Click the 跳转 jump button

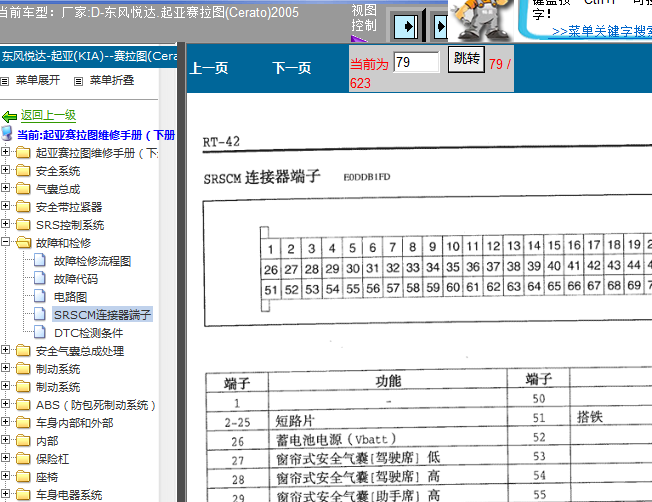point(466,59)
